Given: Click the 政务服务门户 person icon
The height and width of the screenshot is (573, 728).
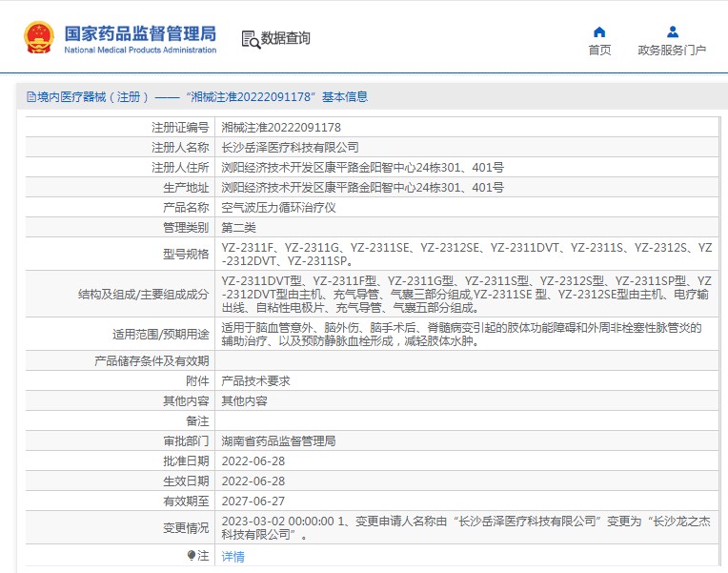Looking at the screenshot, I should point(673,31).
